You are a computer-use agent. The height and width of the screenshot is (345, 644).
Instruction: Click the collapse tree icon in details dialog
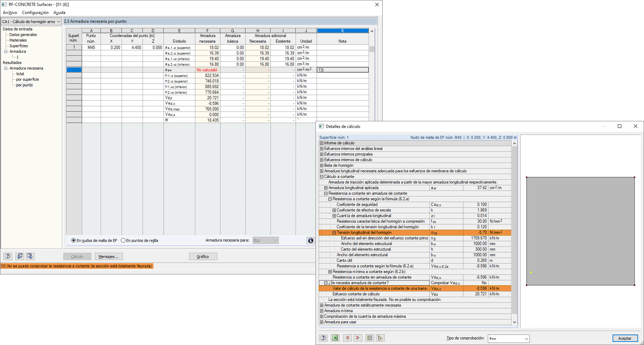click(380, 338)
